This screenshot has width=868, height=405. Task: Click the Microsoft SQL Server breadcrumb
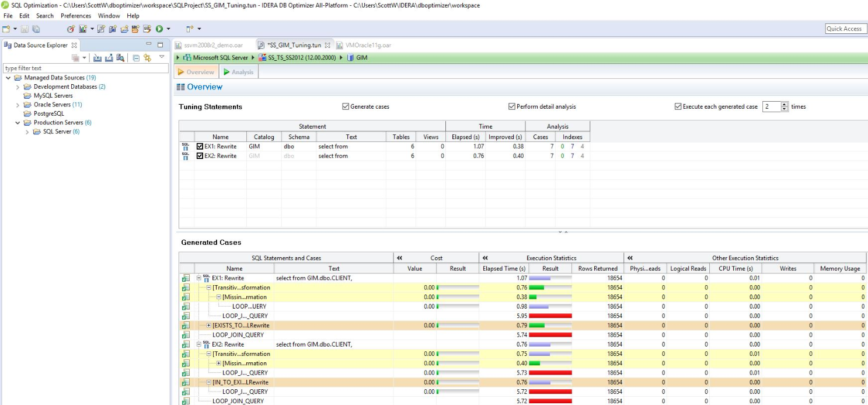tap(220, 58)
